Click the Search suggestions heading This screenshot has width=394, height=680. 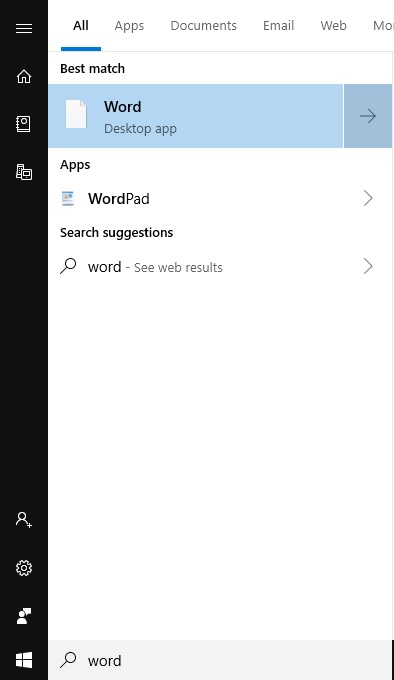click(x=117, y=232)
